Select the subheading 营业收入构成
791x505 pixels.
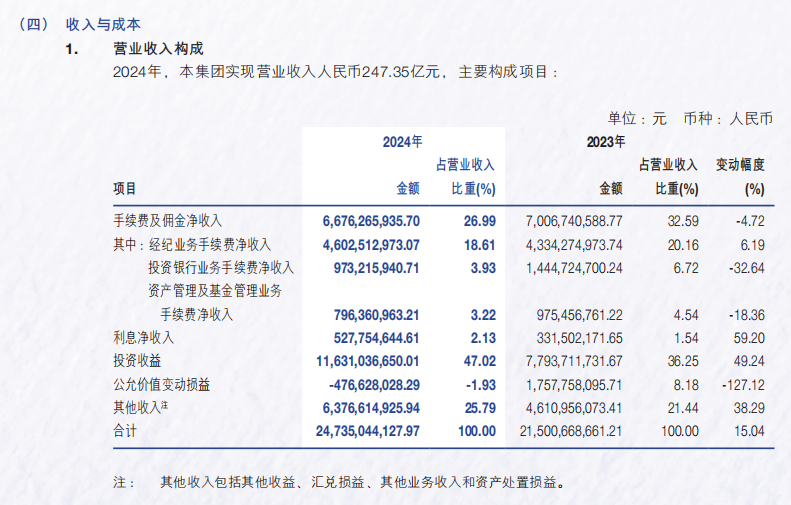pos(158,49)
